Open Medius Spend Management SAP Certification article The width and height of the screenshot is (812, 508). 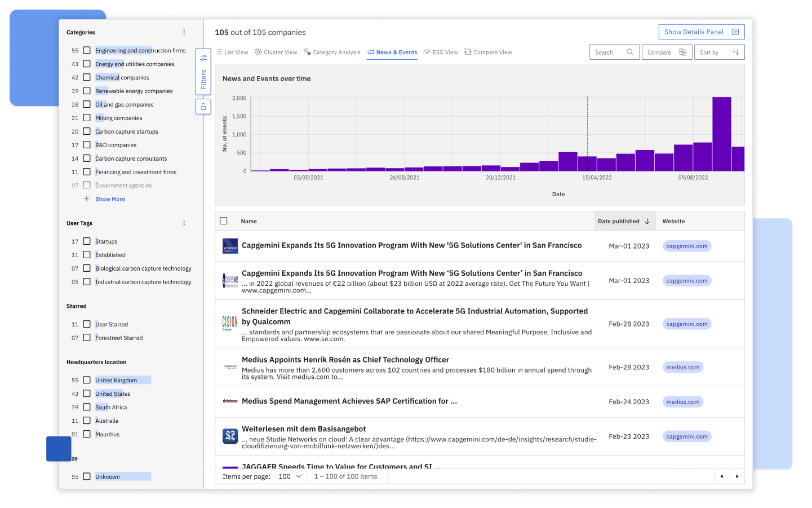click(x=349, y=401)
